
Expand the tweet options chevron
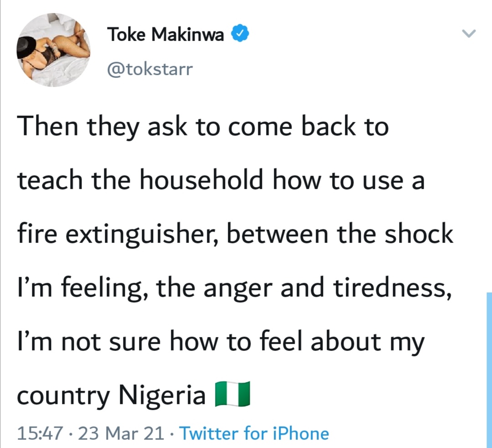[469, 34]
